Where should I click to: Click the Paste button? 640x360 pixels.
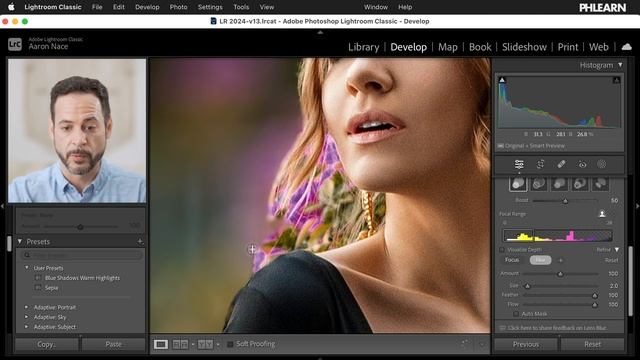(x=113, y=344)
